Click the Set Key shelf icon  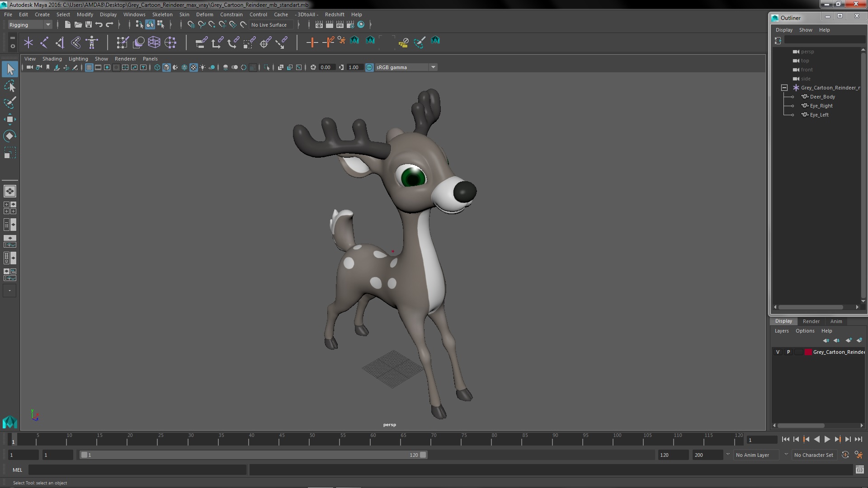tap(312, 42)
